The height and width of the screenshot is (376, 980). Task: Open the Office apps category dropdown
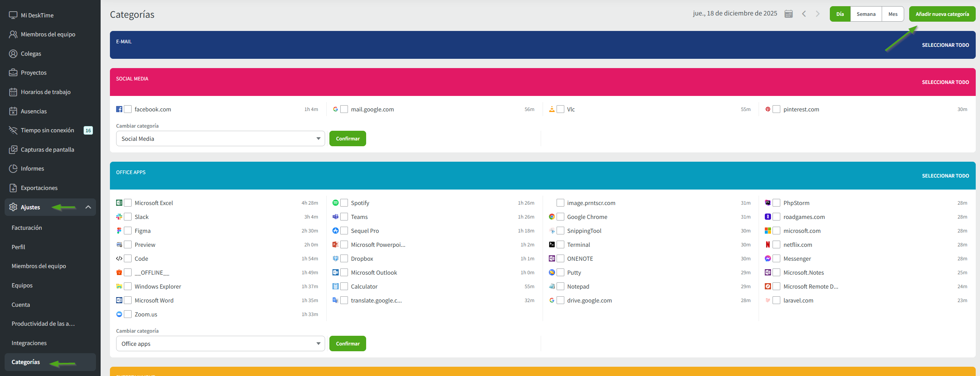(x=220, y=344)
